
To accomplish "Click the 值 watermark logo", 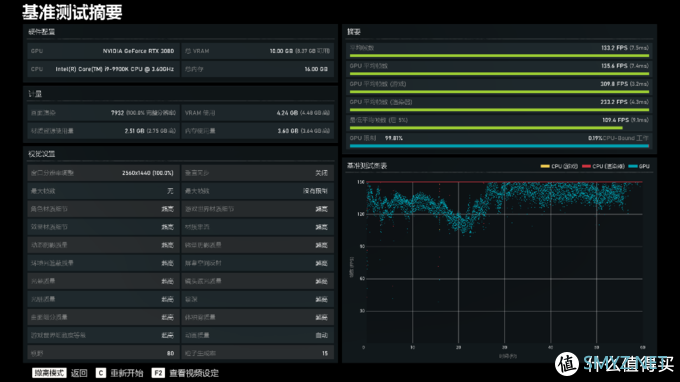I will click(x=567, y=363).
